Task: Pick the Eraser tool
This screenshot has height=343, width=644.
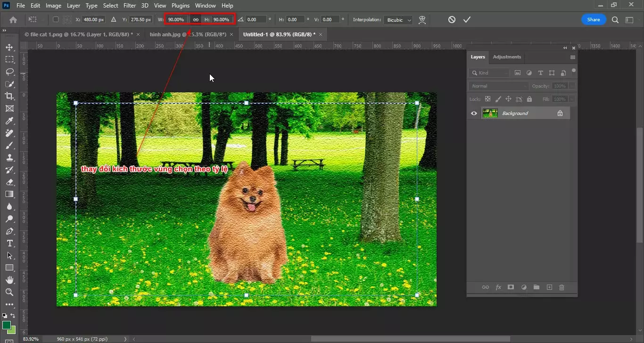Action: (x=9, y=182)
